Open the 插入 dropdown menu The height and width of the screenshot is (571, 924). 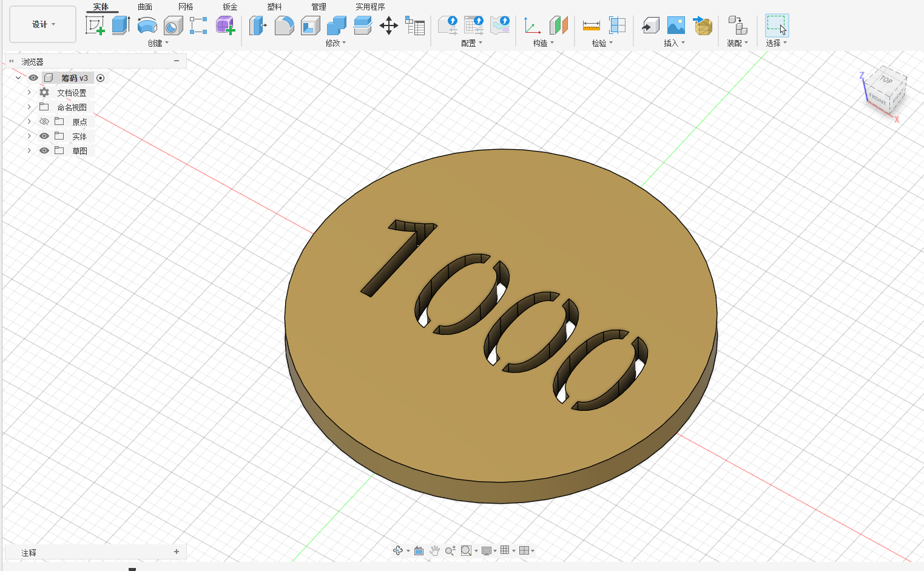coord(674,43)
